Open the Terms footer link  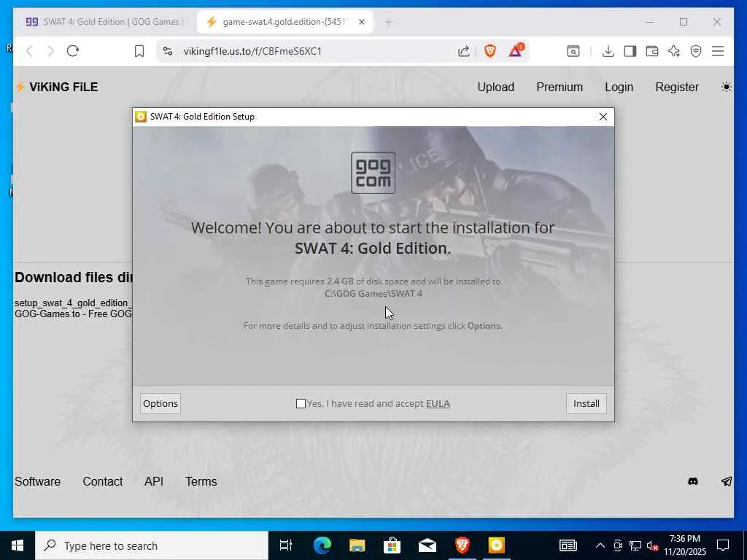click(201, 481)
